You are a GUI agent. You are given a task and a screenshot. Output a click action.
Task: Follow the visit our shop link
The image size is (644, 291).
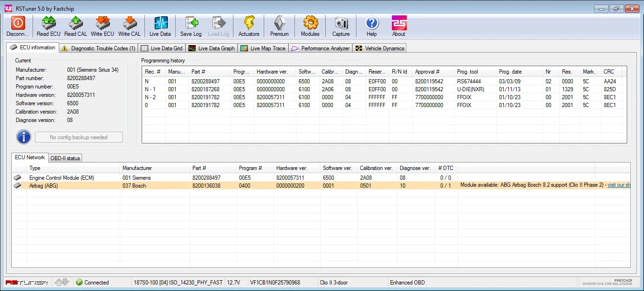pos(619,185)
